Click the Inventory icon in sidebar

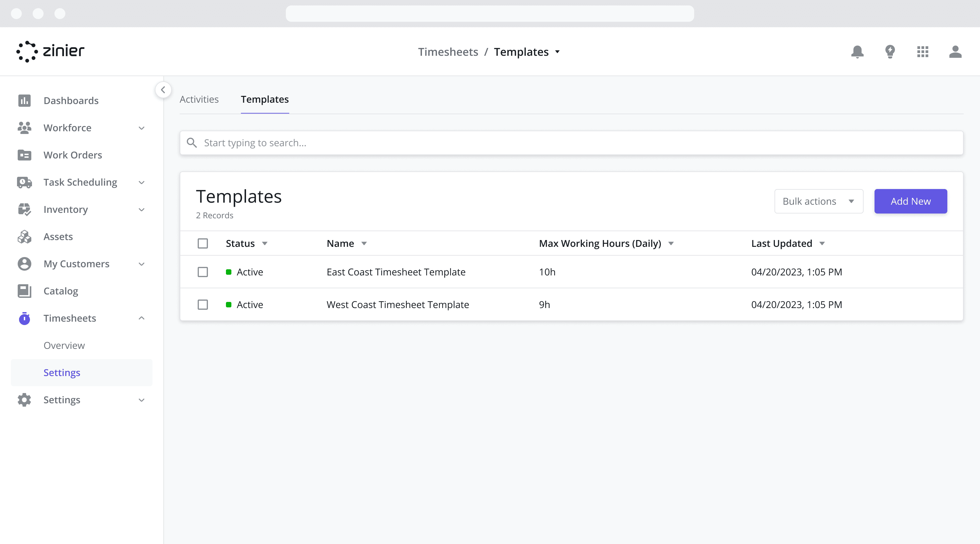click(x=25, y=209)
